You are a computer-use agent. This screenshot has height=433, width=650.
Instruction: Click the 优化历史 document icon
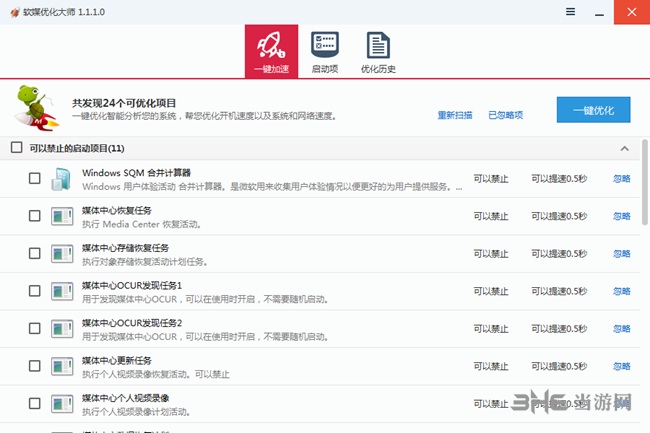tap(378, 45)
